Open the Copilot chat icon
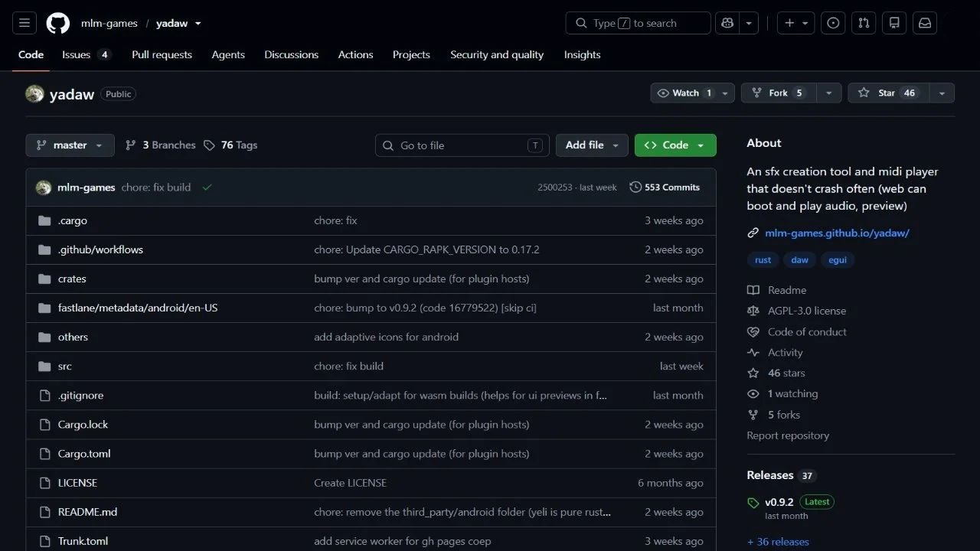 728,23
